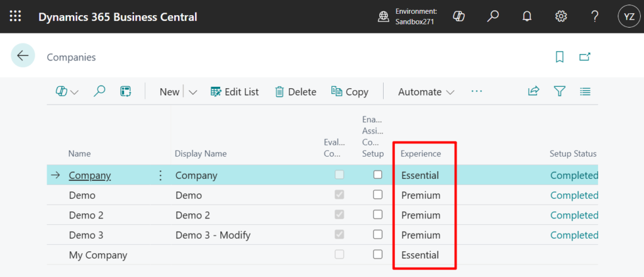
Task: Click the Copilot icon in top bar
Action: tap(459, 17)
